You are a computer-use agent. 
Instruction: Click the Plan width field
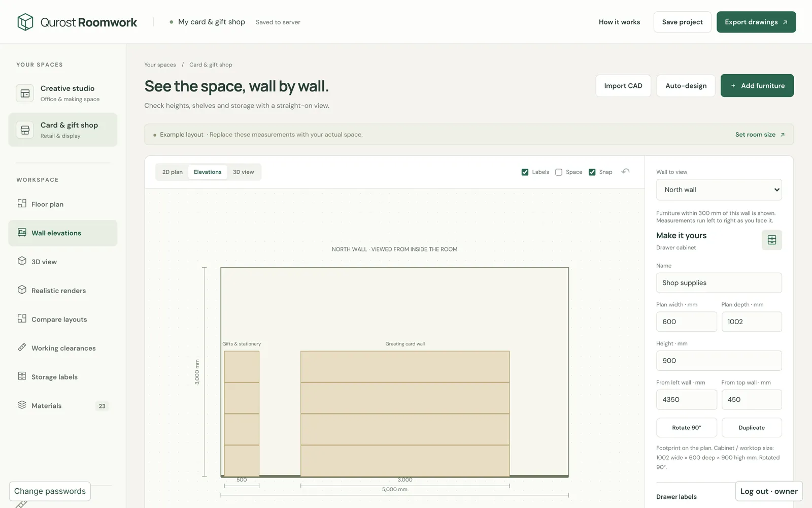coord(686,322)
